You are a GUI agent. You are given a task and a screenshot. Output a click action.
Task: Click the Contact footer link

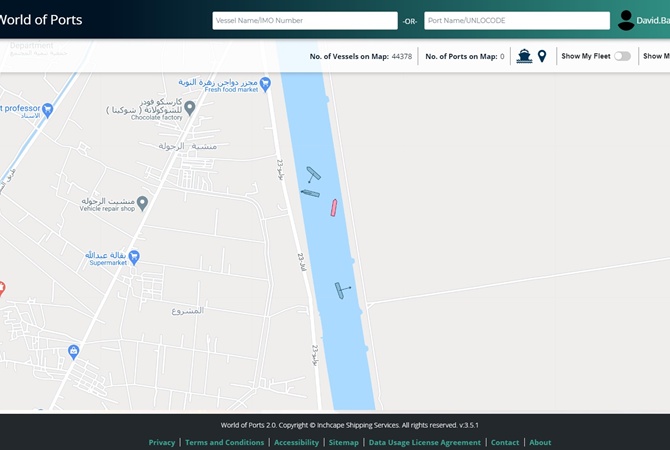pos(505,442)
